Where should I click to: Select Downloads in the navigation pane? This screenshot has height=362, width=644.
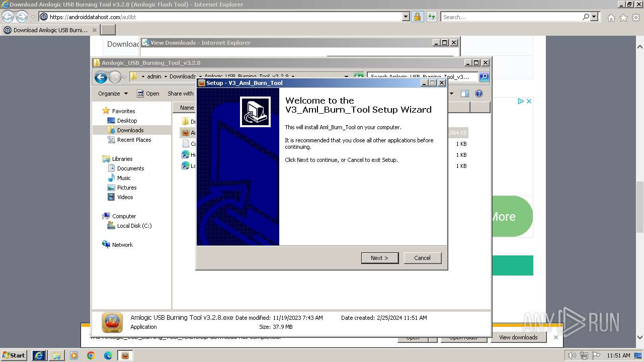coord(130,130)
